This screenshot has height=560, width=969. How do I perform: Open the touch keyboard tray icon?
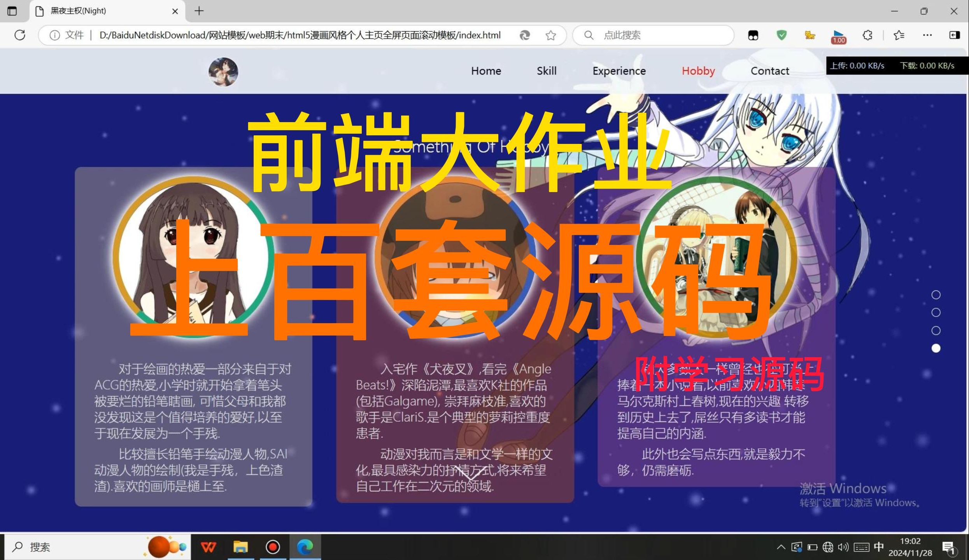tap(861, 547)
